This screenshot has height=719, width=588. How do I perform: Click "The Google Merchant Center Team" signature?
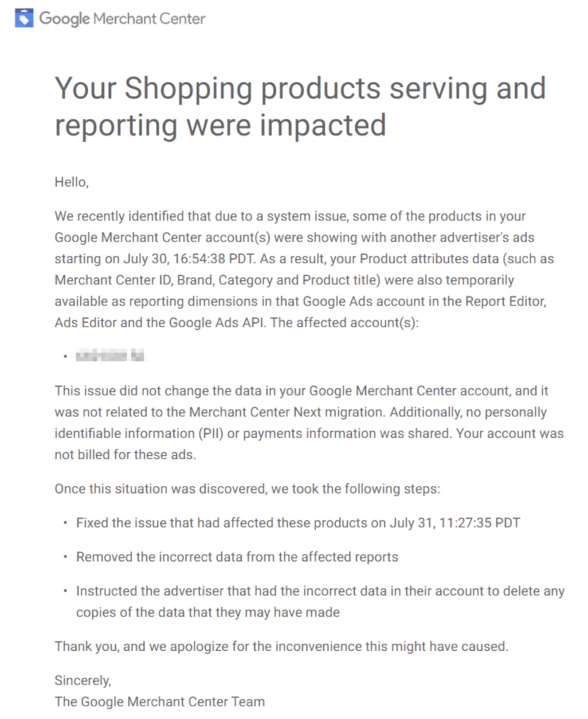(x=159, y=701)
